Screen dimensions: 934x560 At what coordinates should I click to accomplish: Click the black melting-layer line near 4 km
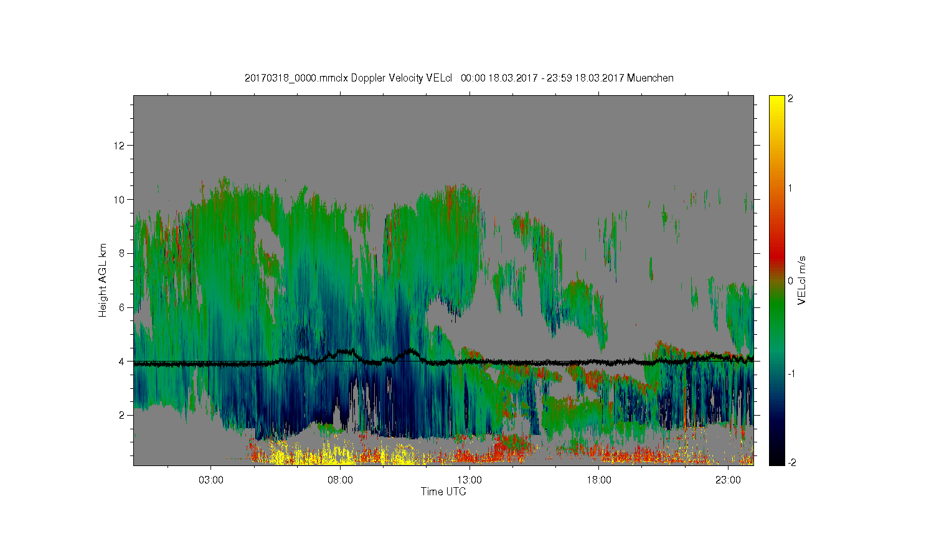tap(443, 361)
